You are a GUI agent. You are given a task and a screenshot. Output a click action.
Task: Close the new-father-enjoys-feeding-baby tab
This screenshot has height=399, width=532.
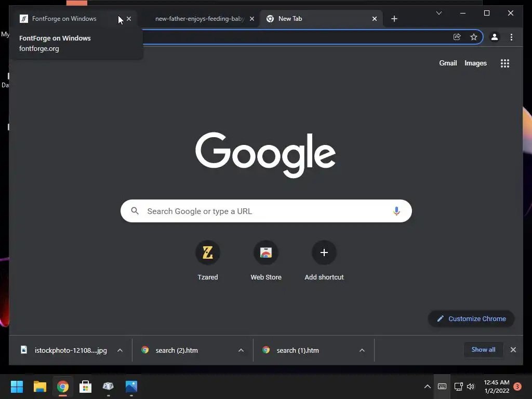coord(252,19)
